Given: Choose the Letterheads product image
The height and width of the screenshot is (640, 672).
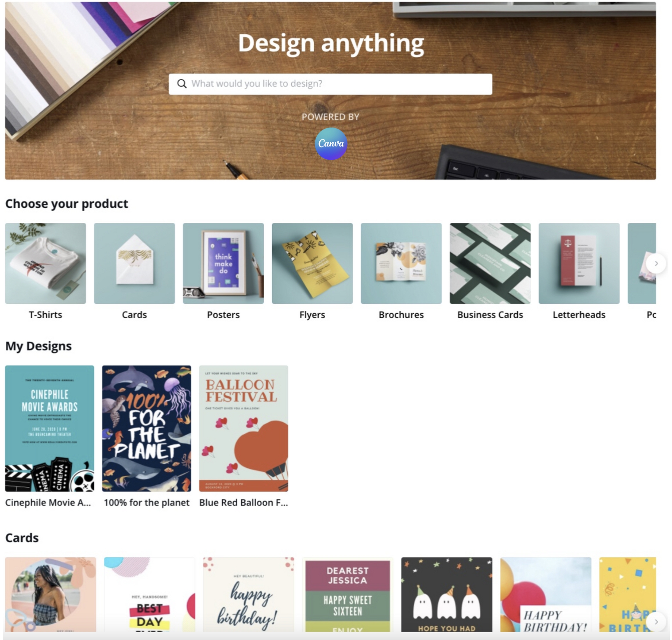Looking at the screenshot, I should pyautogui.click(x=579, y=263).
